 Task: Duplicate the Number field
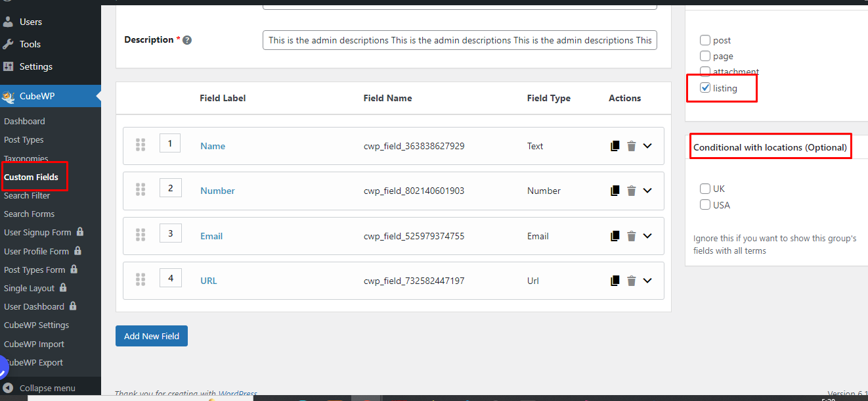(615, 191)
